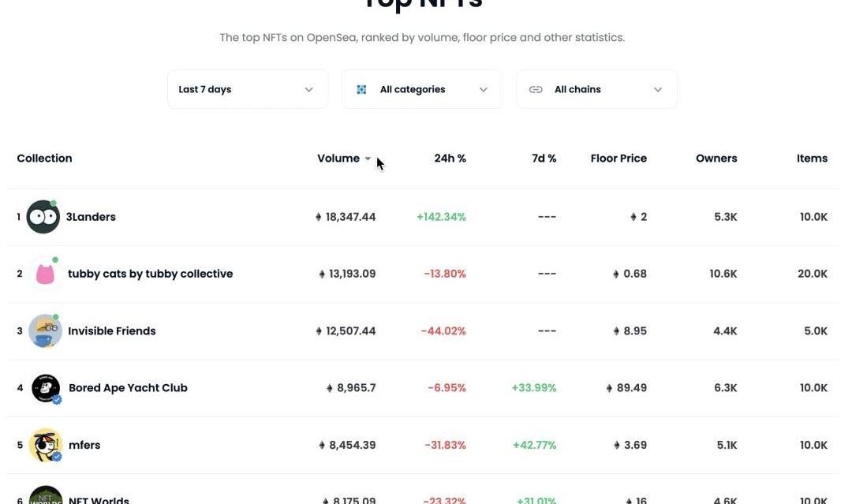Sort by the Volume column header
The image size is (852, 504).
coord(338,159)
